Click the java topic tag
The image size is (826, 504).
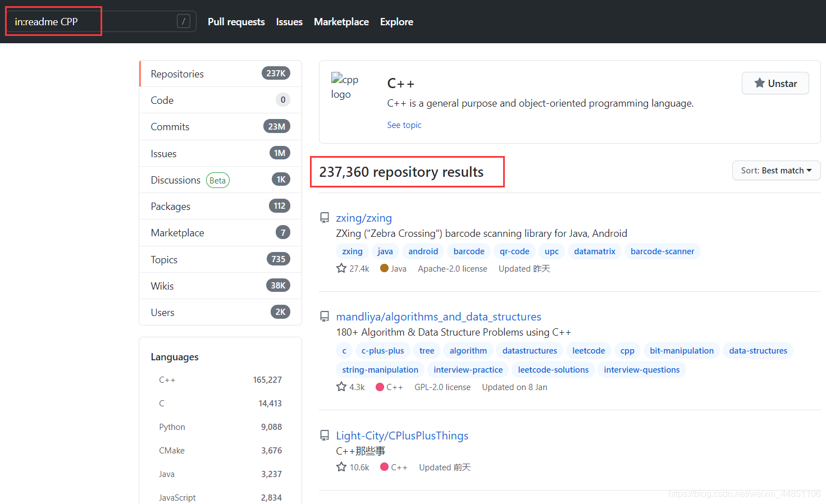(385, 251)
